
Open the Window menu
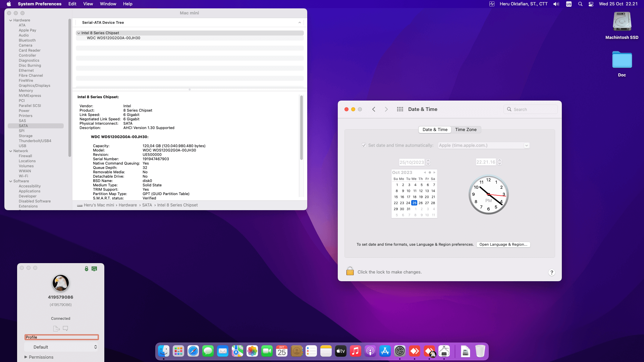[x=108, y=4]
